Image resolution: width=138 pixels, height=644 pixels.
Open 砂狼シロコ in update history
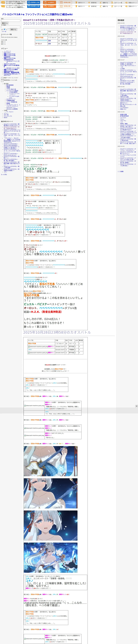(123, 109)
